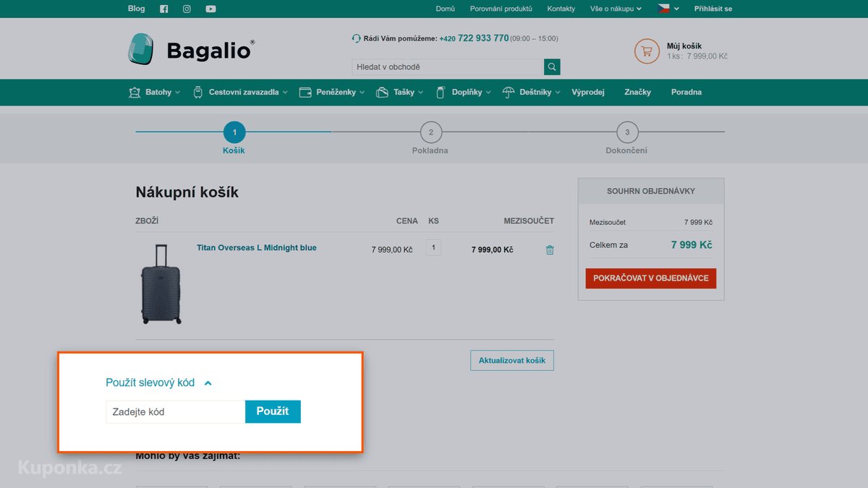Click the Bagalio logo
Screen dimensions: 868x488
pyautogui.click(x=191, y=50)
